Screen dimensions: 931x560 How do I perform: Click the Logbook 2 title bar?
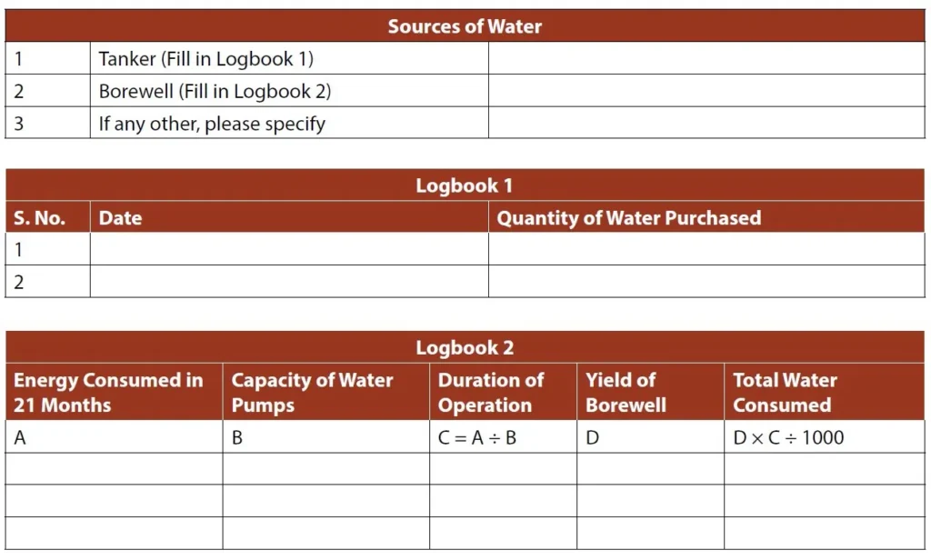[465, 347]
